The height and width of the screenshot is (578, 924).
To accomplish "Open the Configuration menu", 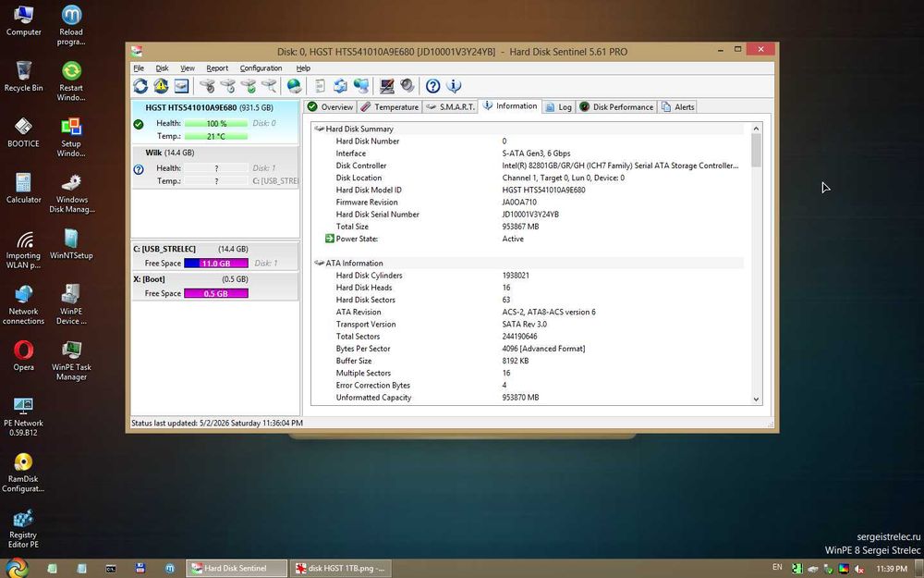I will tap(261, 68).
